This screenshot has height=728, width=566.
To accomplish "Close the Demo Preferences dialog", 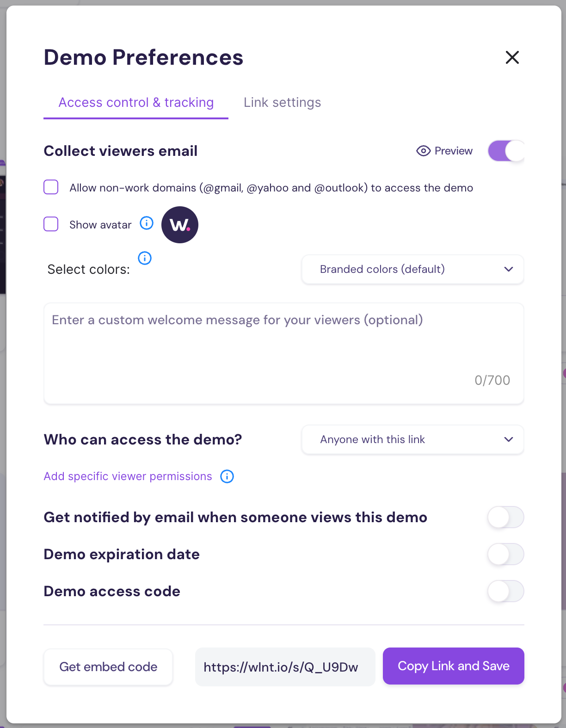I will pyautogui.click(x=512, y=57).
